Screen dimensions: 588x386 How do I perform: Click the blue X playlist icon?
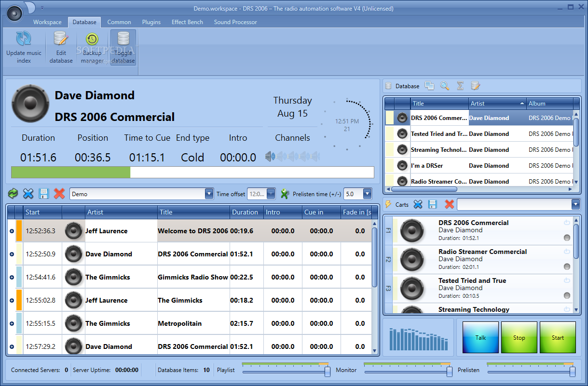pyautogui.click(x=28, y=194)
